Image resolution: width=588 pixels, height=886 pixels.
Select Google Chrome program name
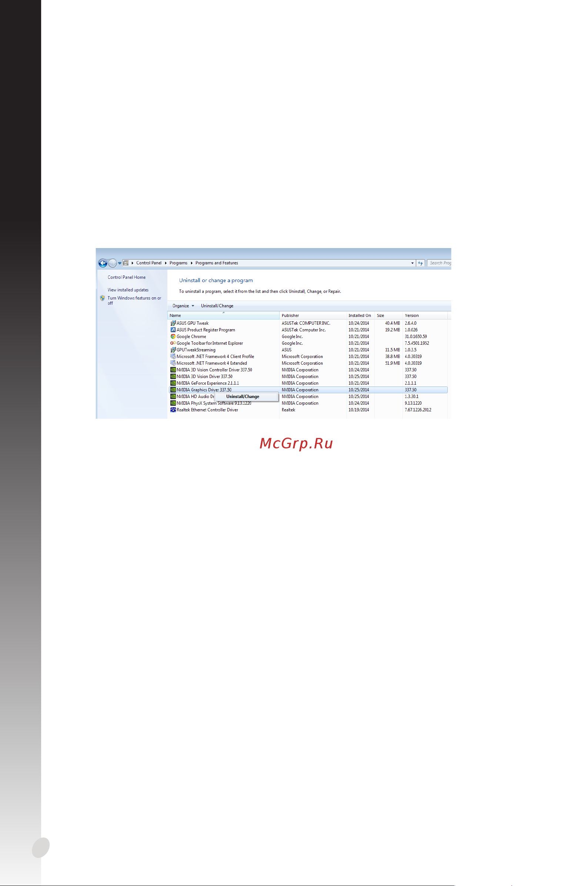[x=191, y=337]
